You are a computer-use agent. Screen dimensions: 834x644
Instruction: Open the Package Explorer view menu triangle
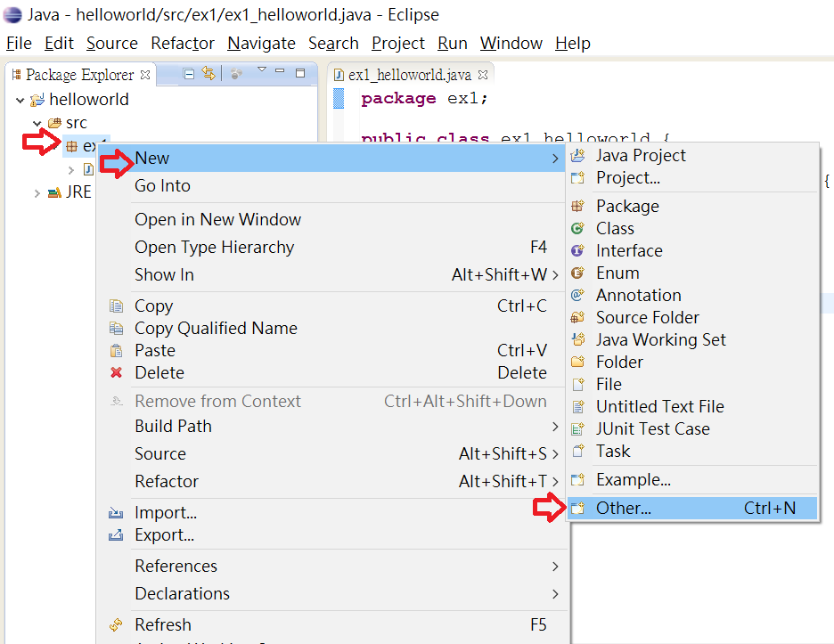(x=262, y=69)
